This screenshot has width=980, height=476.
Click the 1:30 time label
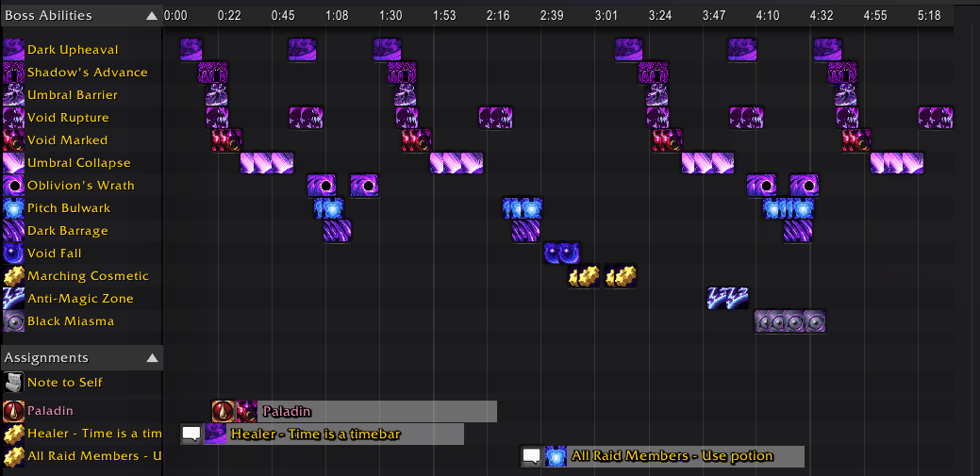[390, 16]
